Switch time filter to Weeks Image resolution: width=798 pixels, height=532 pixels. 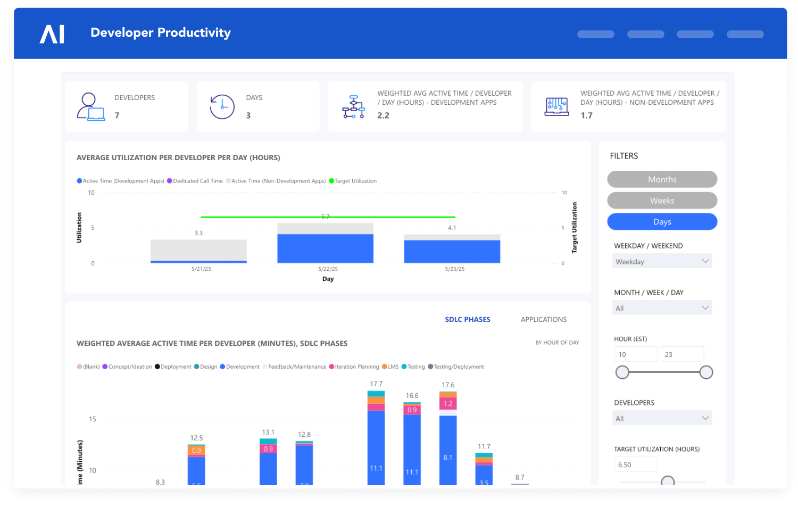(662, 201)
